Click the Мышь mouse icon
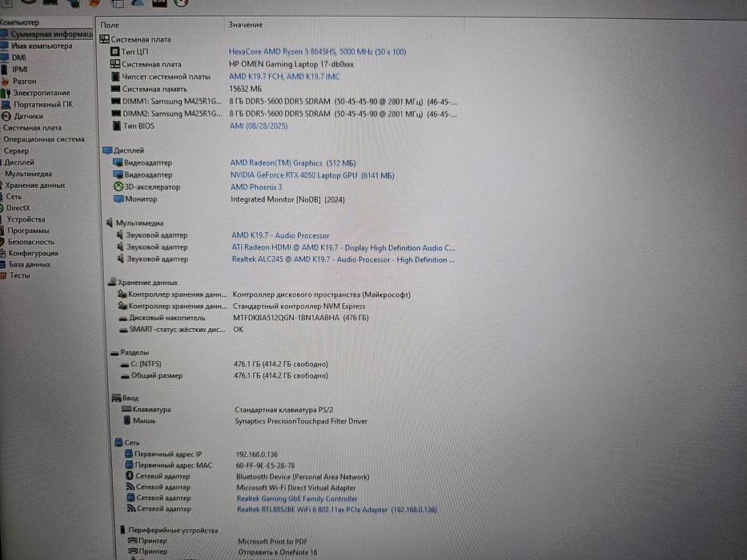The height and width of the screenshot is (560, 747). pyautogui.click(x=127, y=421)
